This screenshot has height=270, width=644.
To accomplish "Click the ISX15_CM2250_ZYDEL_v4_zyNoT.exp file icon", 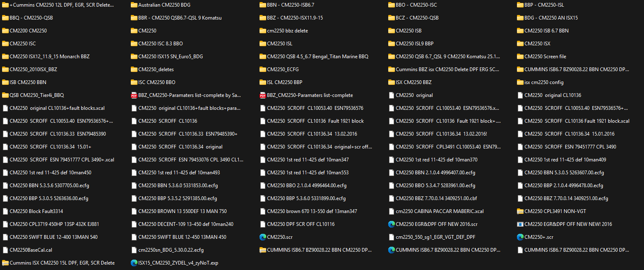I will click(x=134, y=263).
